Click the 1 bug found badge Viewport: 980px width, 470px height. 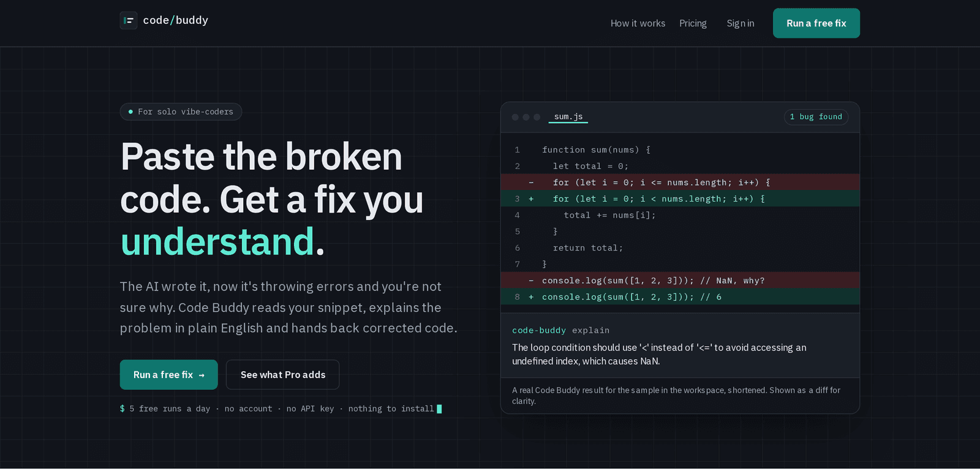tap(816, 116)
